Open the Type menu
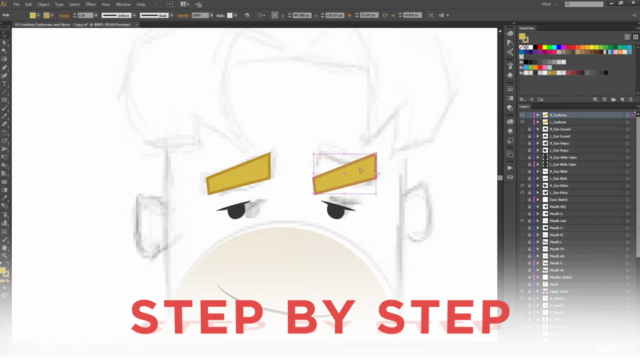Image resolution: width=640 pixels, height=360 pixels. point(59,4)
